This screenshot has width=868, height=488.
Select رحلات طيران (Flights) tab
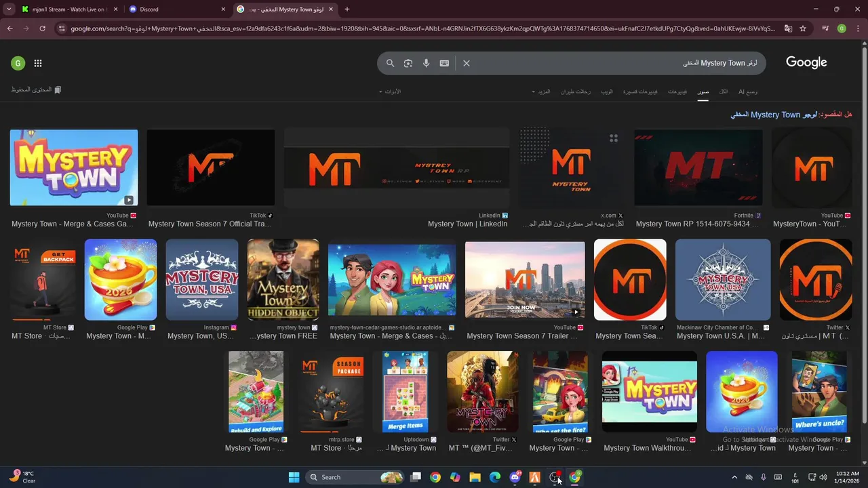pos(576,91)
